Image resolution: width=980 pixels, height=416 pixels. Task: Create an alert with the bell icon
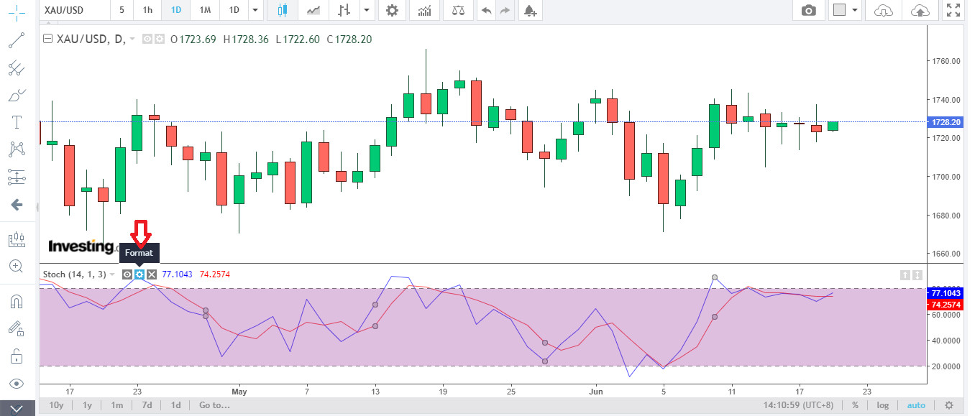[x=530, y=10]
